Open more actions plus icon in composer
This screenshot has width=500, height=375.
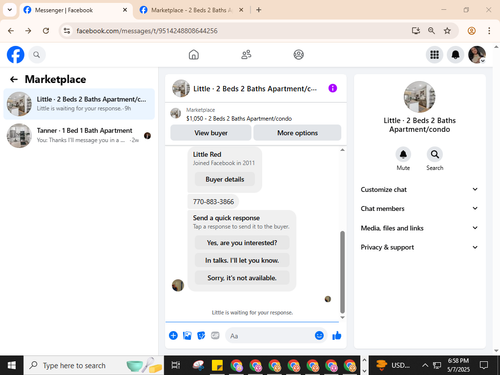point(173,335)
